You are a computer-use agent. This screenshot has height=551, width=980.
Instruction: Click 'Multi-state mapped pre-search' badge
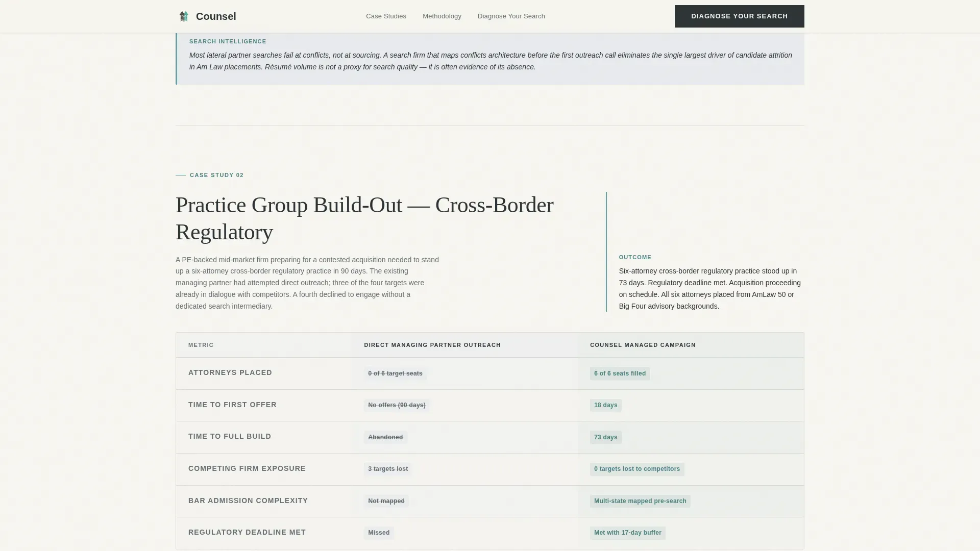click(x=640, y=501)
